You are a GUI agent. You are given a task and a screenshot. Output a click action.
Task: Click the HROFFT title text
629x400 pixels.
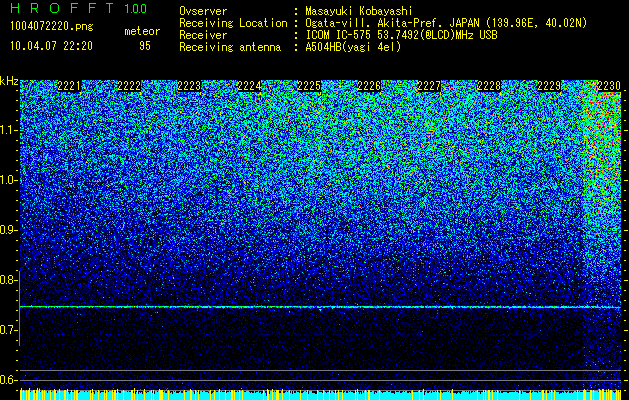[x=62, y=8]
